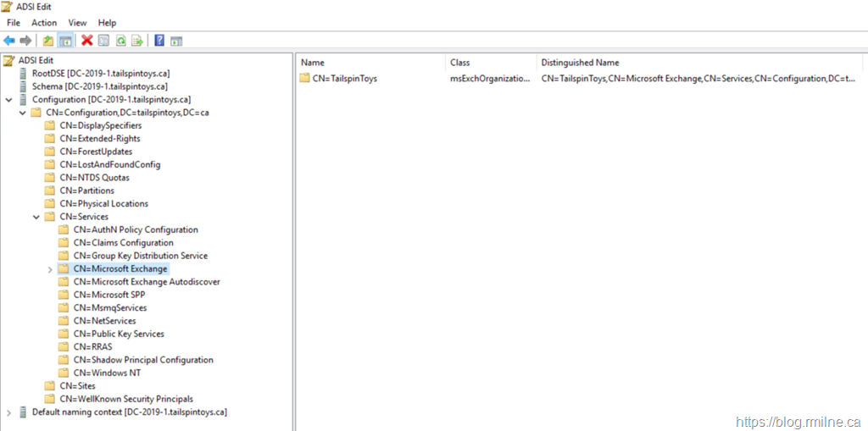Viewport: 868px width, 431px height.
Task: Click the Back arrow toolbar icon
Action: coord(9,41)
